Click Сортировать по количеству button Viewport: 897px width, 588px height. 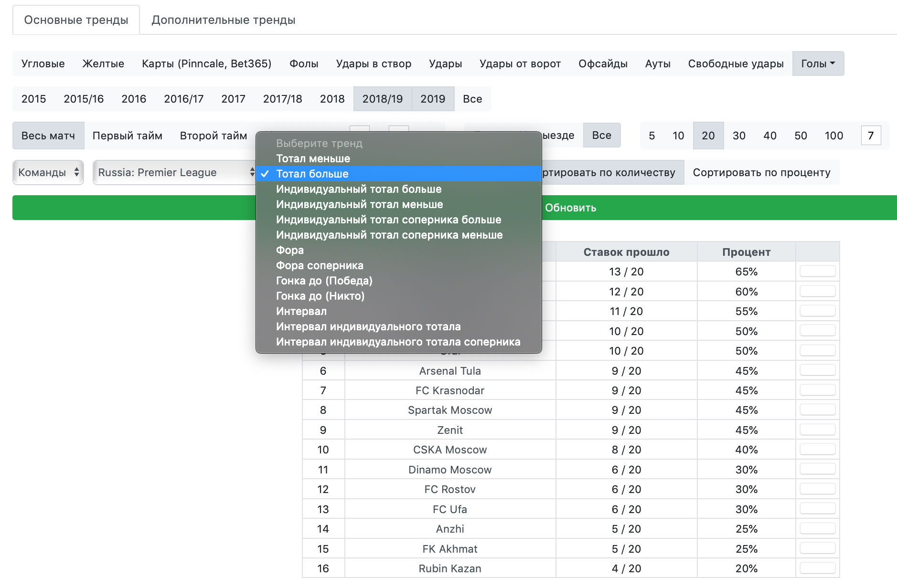[x=613, y=172]
